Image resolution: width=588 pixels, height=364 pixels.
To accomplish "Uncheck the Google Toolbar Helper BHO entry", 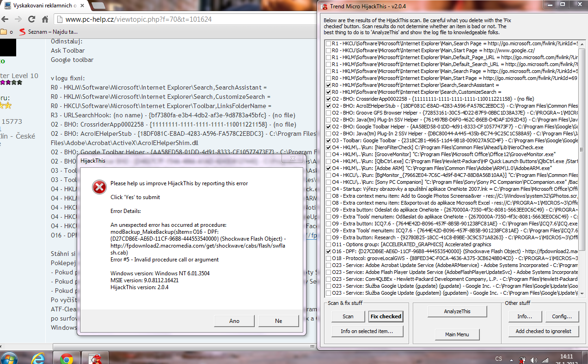I will 328,127.
